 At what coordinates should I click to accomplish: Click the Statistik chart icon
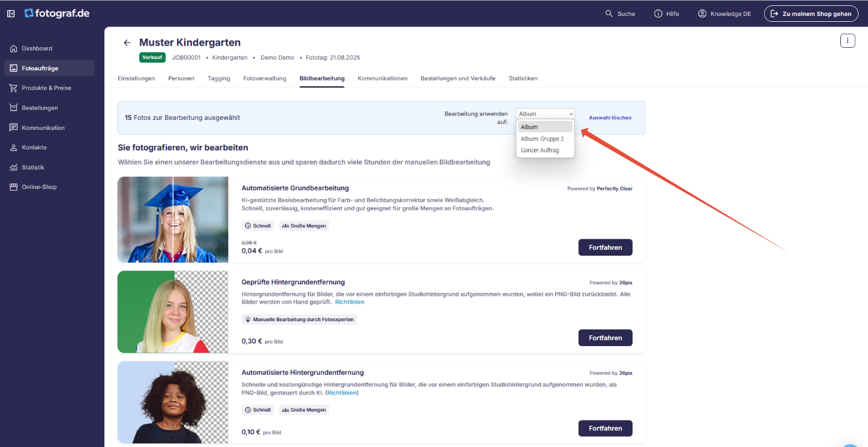coord(14,167)
